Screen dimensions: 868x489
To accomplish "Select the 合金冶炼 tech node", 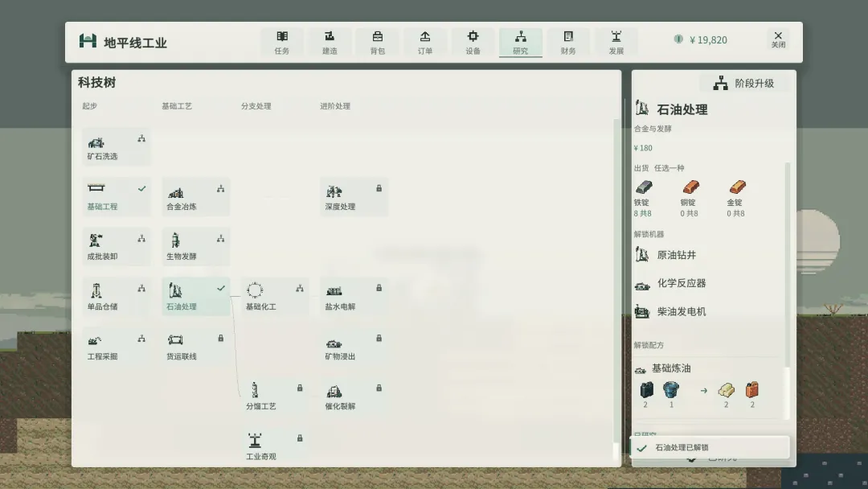I will (x=196, y=196).
